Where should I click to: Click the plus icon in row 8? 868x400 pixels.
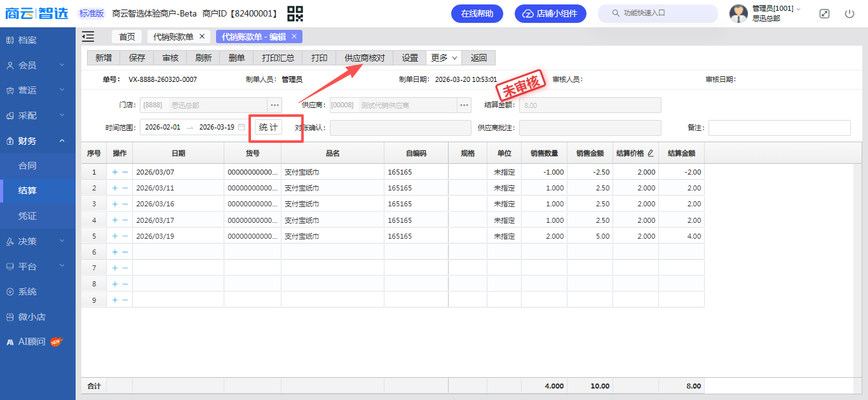tap(115, 284)
